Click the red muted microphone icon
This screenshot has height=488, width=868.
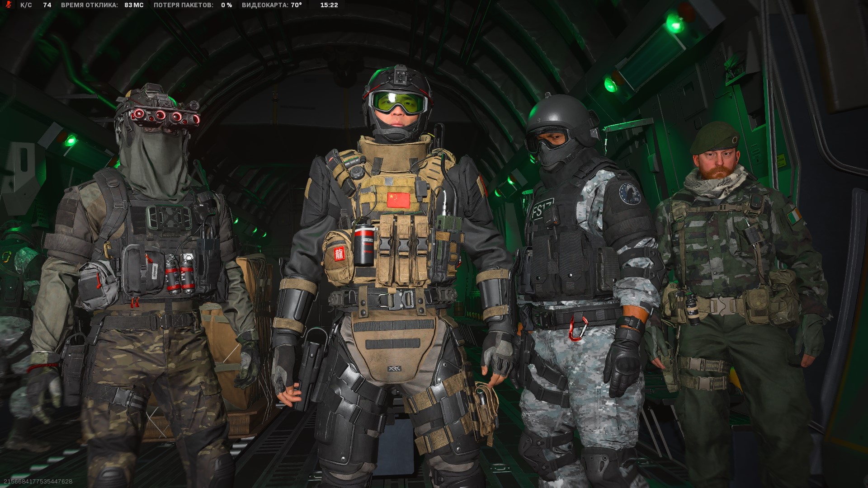[x=8, y=5]
